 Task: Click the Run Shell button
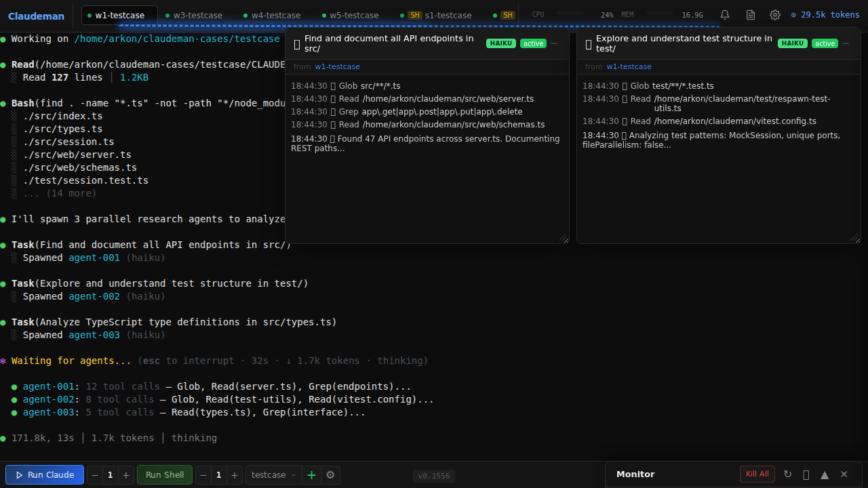pyautogui.click(x=165, y=475)
